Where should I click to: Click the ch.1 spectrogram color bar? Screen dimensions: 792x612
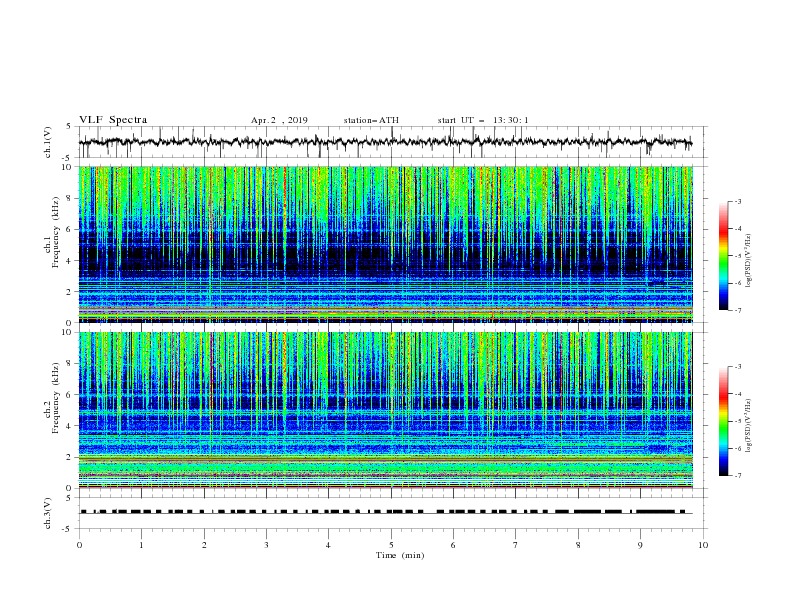tap(723, 256)
